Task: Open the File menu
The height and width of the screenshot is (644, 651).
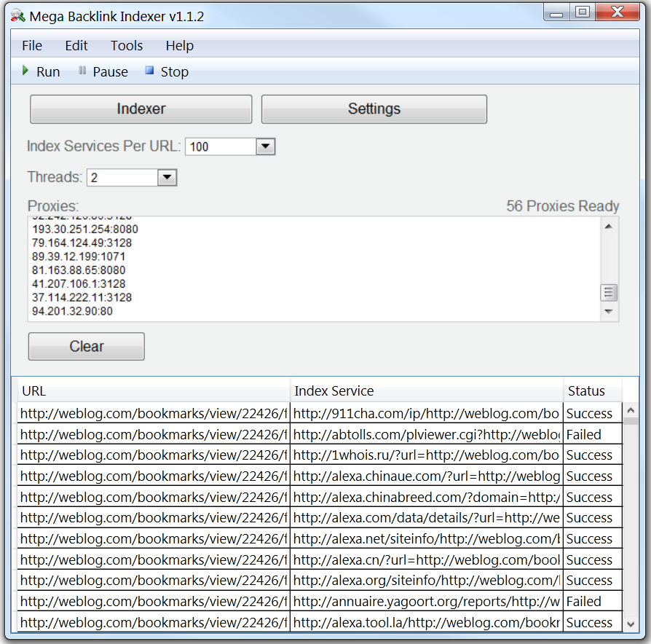Action: coord(31,45)
